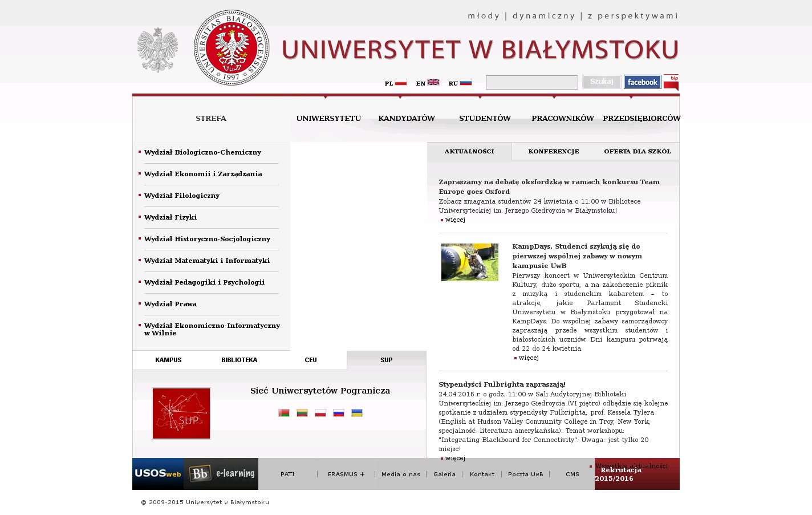Open the PRZEDSIĘBIORCÓW menu
The image size is (812, 515).
(x=642, y=119)
